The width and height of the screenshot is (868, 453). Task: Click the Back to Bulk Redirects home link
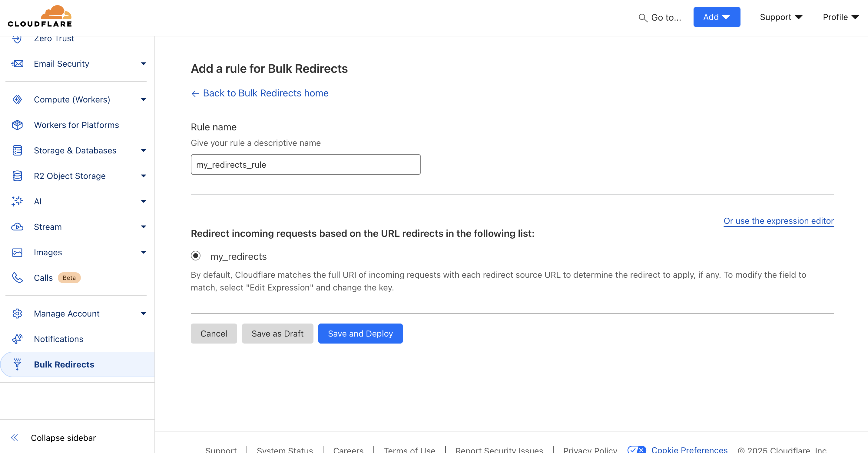click(260, 93)
